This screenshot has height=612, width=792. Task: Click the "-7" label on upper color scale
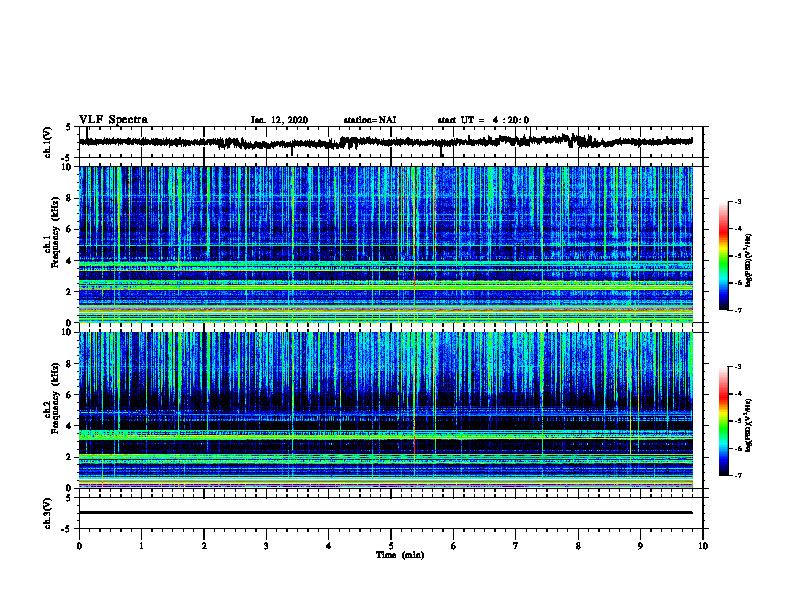click(737, 310)
